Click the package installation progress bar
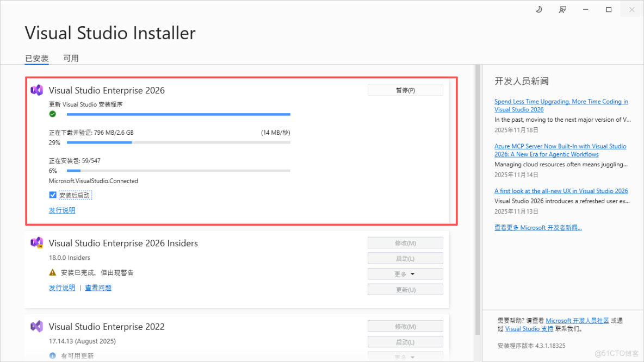644x362 pixels. (178, 171)
